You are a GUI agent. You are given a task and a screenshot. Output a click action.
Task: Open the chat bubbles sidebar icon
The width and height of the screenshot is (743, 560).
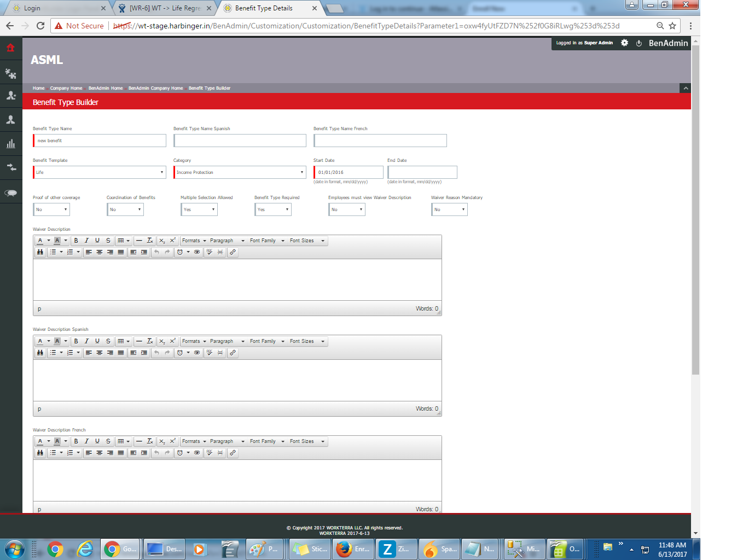[x=10, y=192]
